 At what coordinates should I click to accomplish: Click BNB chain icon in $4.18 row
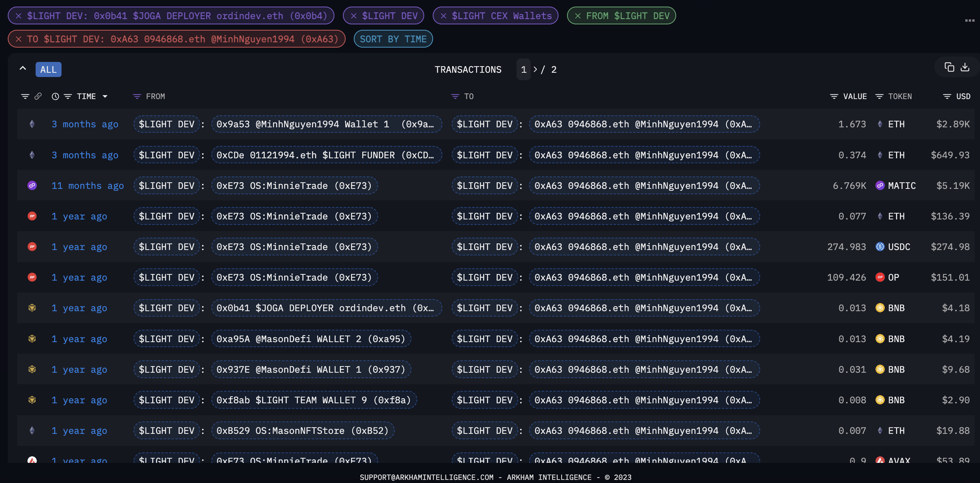click(32, 308)
